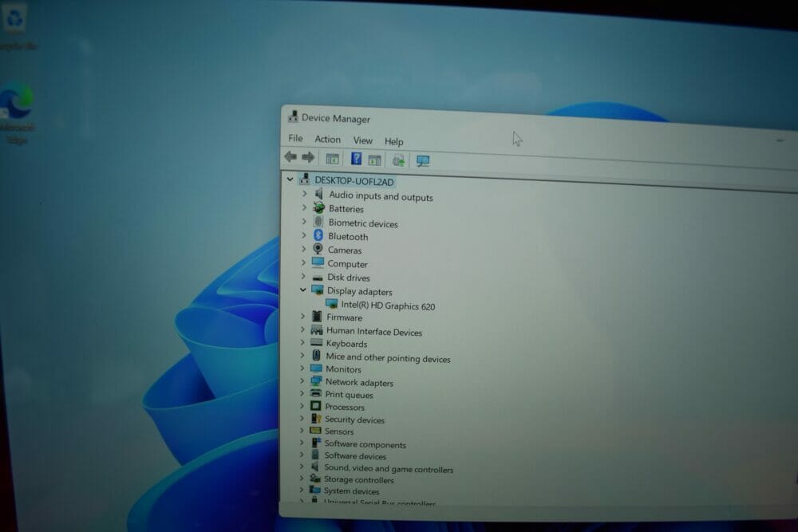Click the Processors icon

(315, 405)
